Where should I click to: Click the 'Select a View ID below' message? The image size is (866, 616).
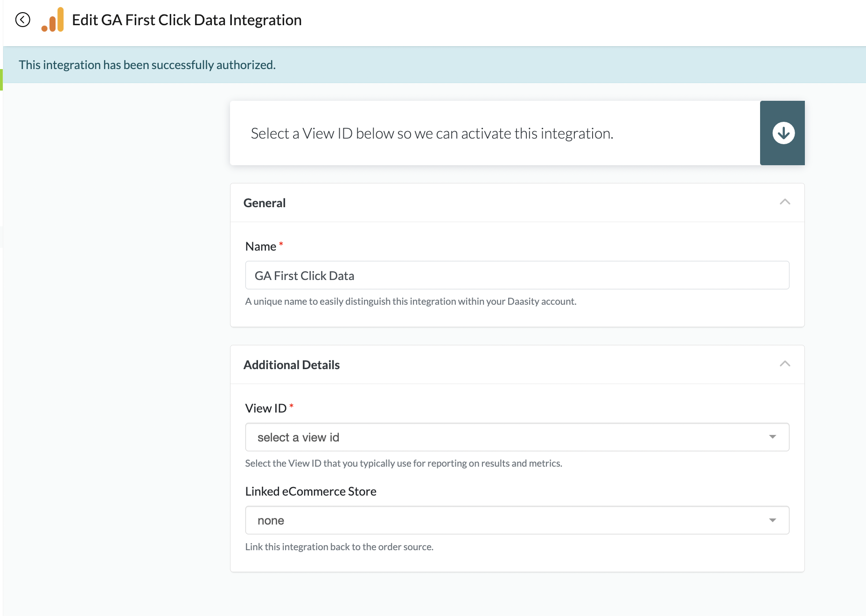point(432,133)
